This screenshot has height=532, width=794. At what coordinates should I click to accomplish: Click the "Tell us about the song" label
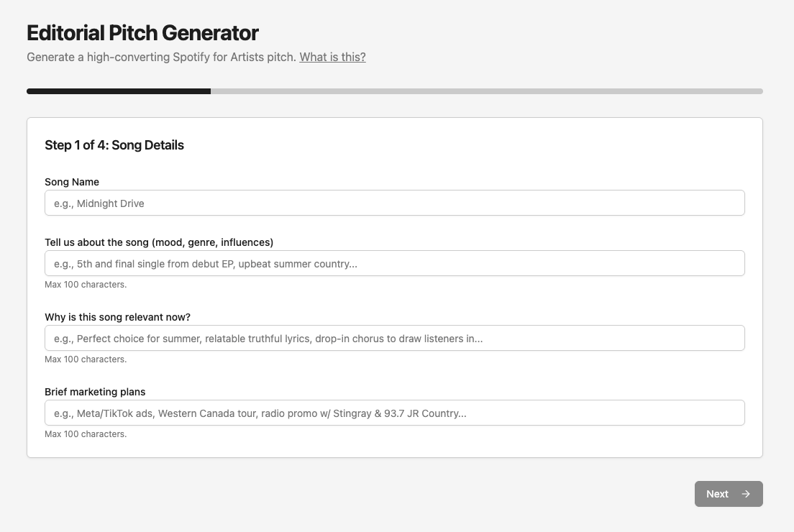tap(159, 242)
